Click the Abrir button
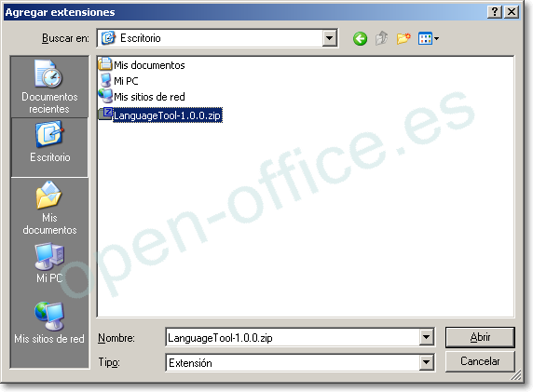Image resolution: width=533 pixels, height=392 pixels. 480,337
